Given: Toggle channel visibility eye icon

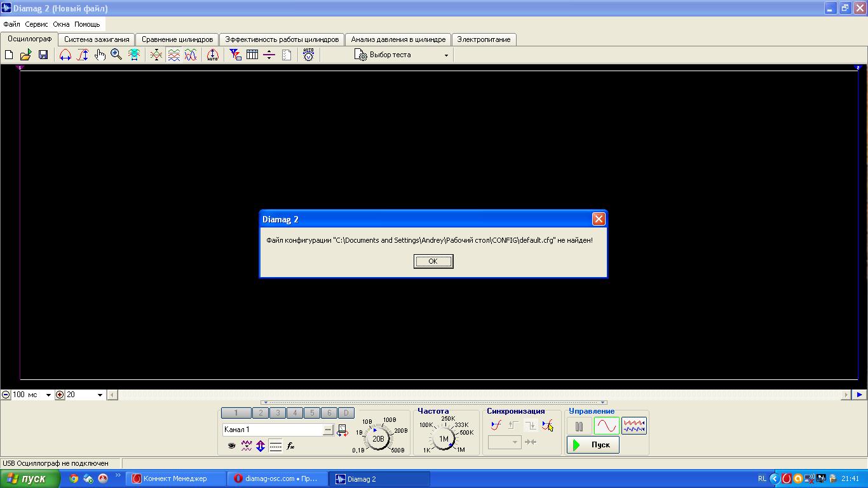Looking at the screenshot, I should click(231, 446).
